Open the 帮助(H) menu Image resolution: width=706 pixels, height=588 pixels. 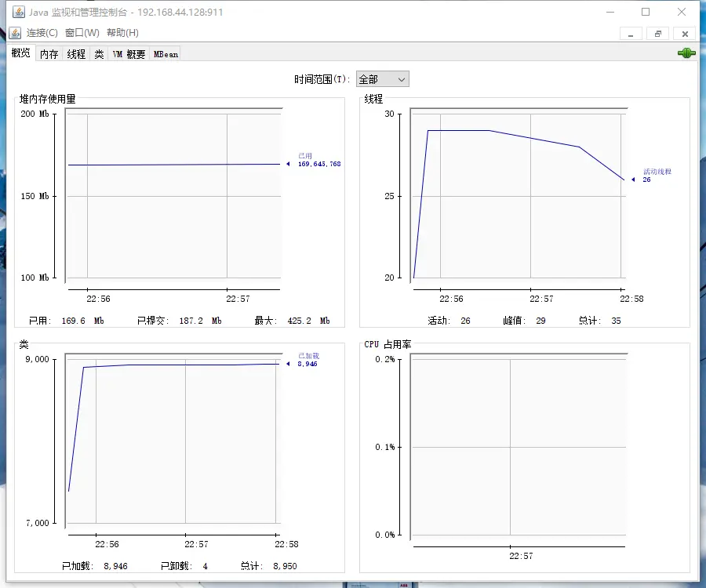click(122, 33)
